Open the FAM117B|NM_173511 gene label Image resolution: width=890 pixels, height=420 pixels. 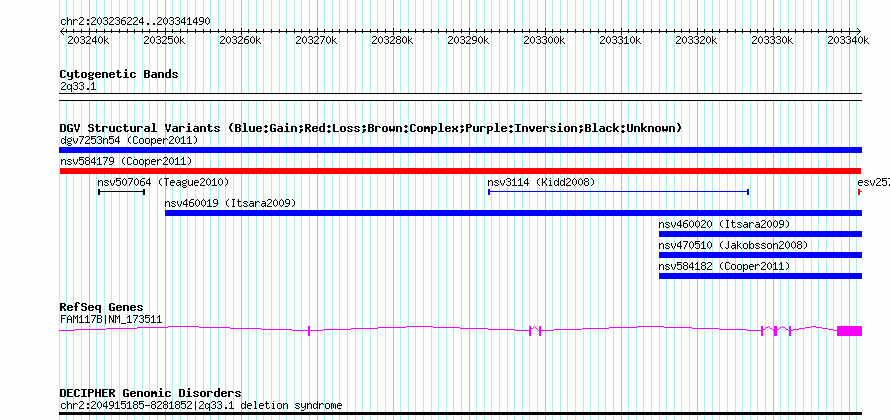111,320
